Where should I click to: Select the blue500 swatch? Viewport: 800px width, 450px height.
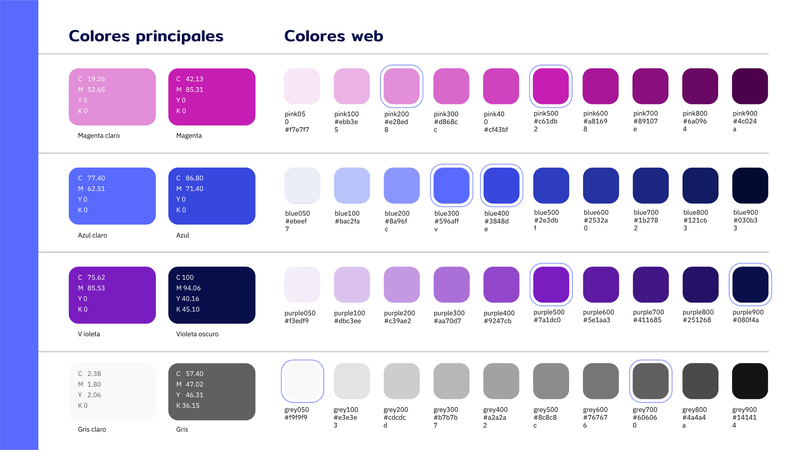[x=551, y=185]
